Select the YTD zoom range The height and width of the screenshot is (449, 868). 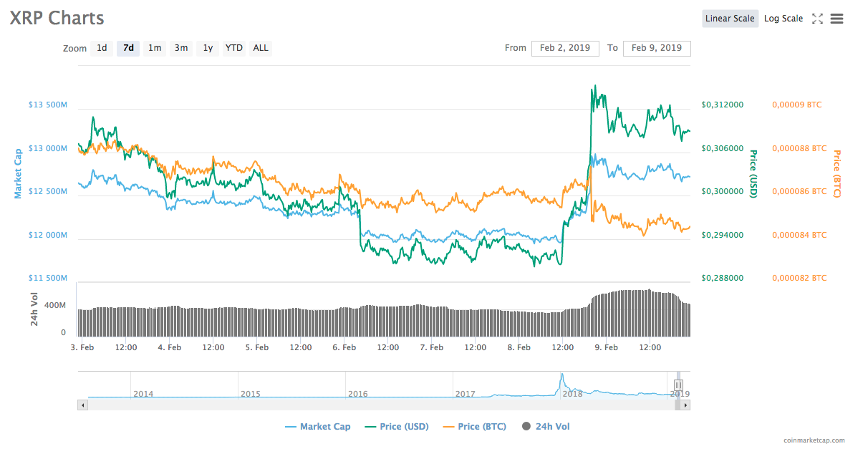coord(233,48)
